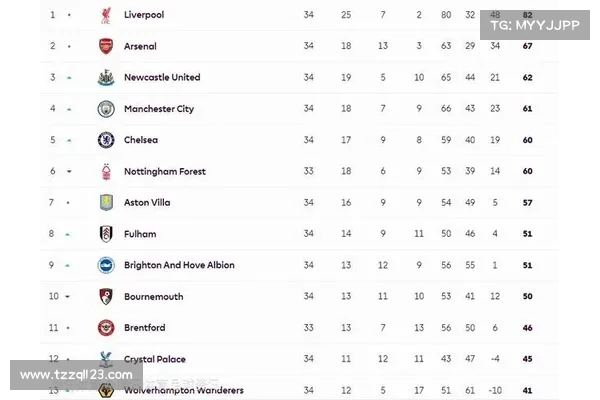Select the Wolverhampton Wanderers team name
This screenshot has width=600, height=400.
coord(184,390)
